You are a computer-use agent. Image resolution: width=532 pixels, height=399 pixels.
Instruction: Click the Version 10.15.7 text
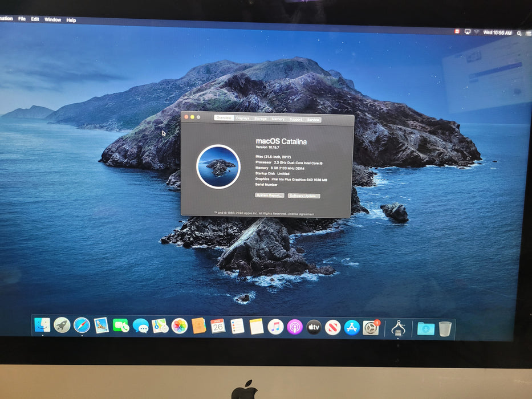[x=267, y=147]
